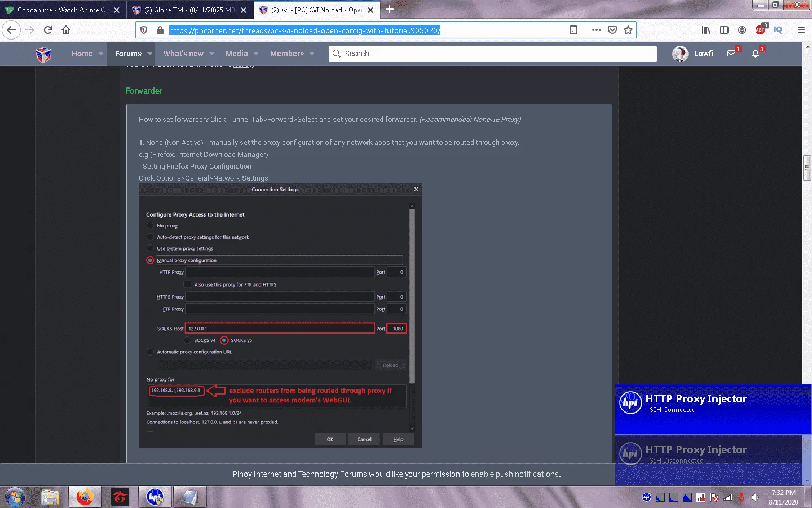Switch to the Globe TM tab

coord(189,10)
